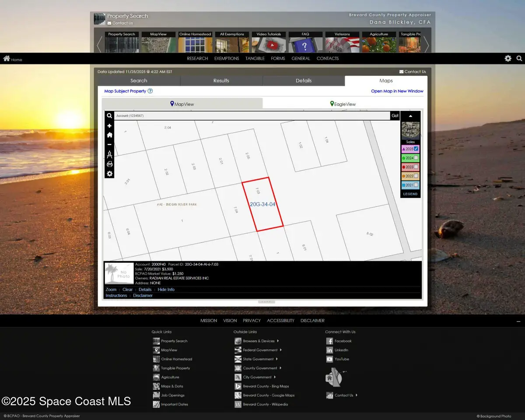Collapse the map sidebar with the up arrow

(x=410, y=115)
